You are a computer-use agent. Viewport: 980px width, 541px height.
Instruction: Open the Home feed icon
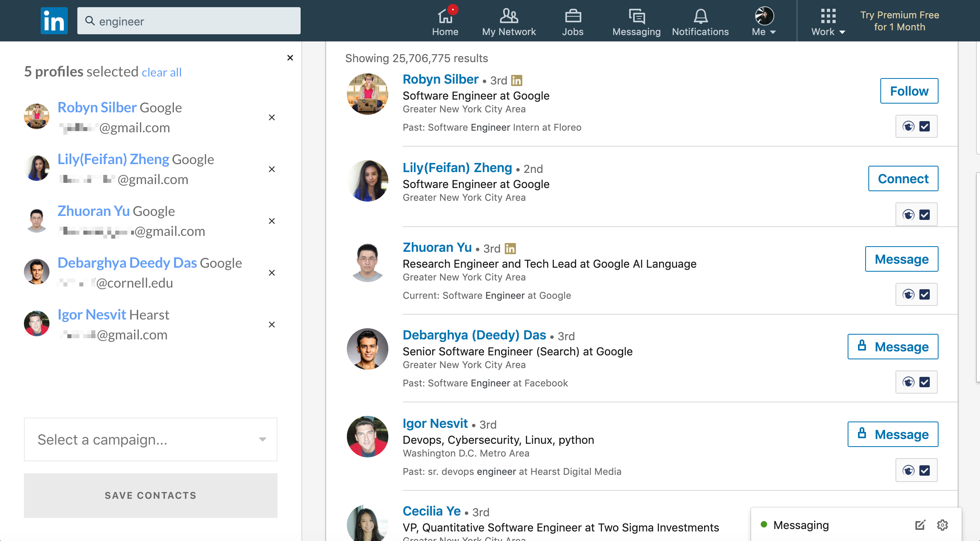[x=445, y=17]
